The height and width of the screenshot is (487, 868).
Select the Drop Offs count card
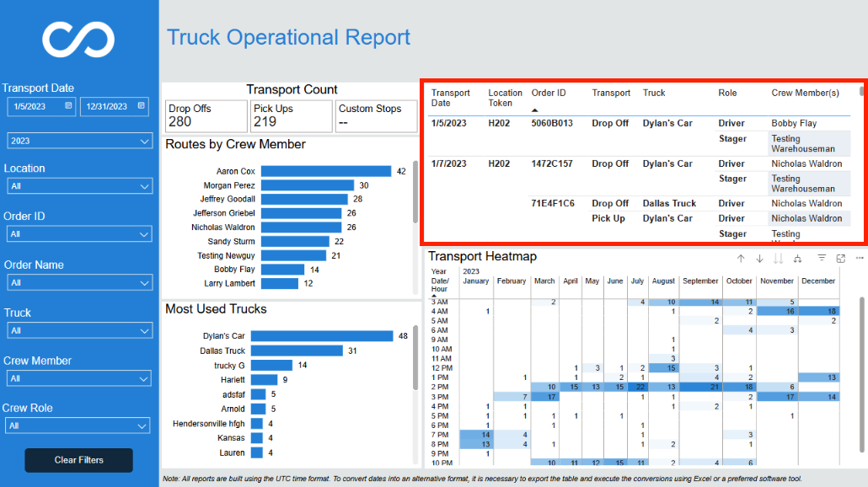[x=206, y=116]
